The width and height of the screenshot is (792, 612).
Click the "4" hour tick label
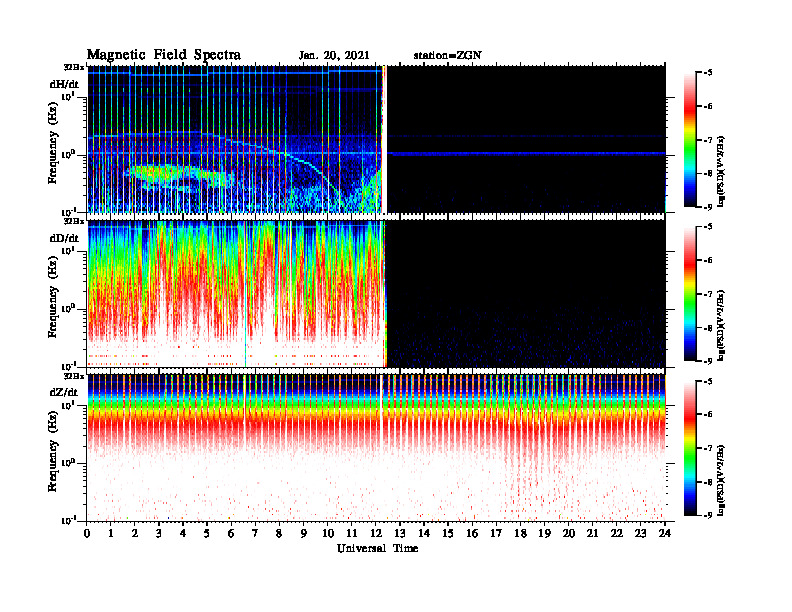tap(183, 534)
